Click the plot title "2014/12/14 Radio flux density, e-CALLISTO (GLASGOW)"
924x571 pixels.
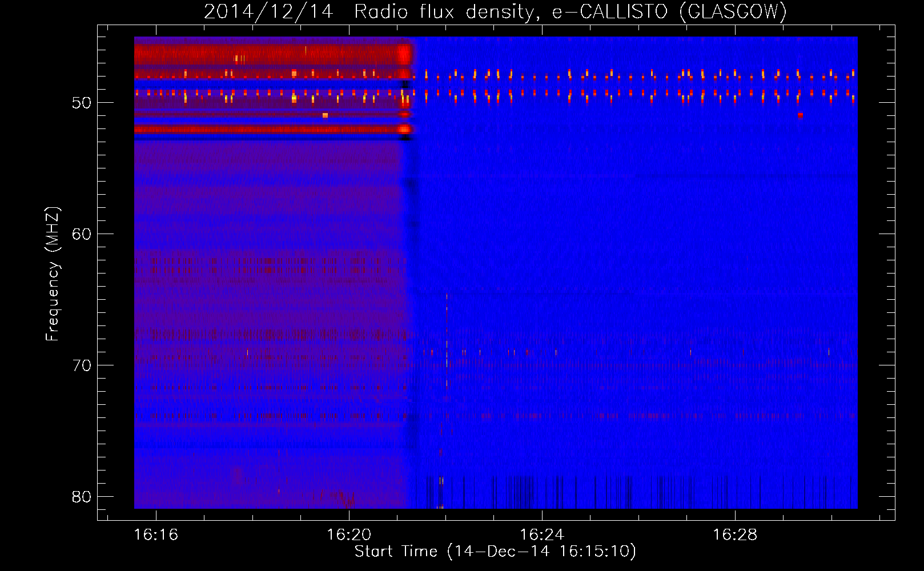(495, 11)
